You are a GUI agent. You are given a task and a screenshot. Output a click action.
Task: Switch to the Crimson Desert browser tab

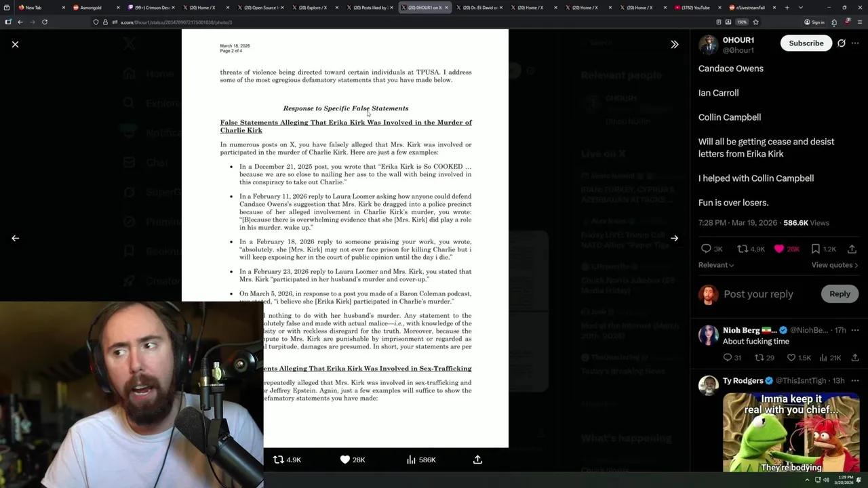point(151,7)
